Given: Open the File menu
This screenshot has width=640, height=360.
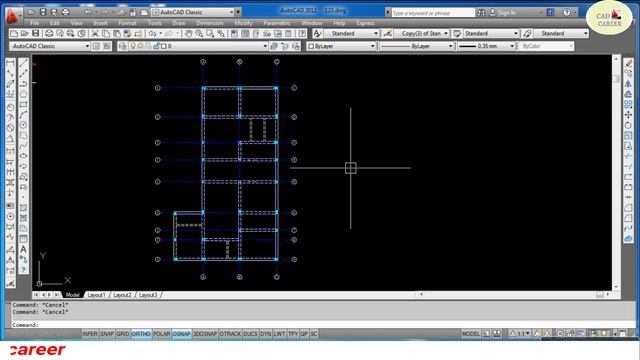Looking at the screenshot, I should point(35,23).
